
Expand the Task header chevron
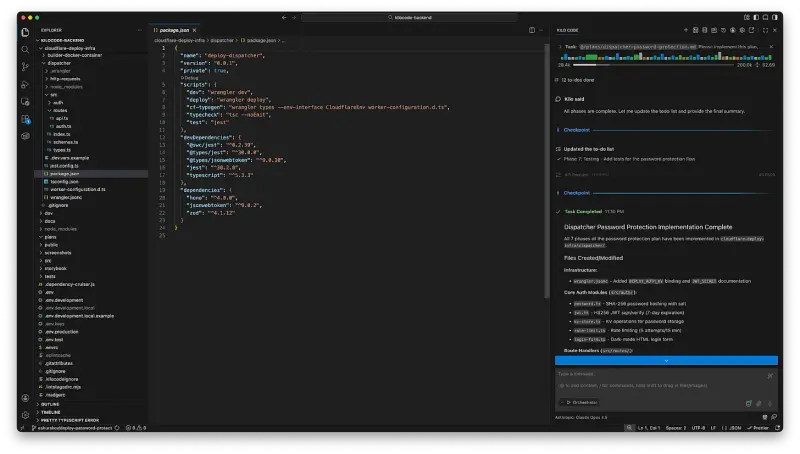pos(559,46)
